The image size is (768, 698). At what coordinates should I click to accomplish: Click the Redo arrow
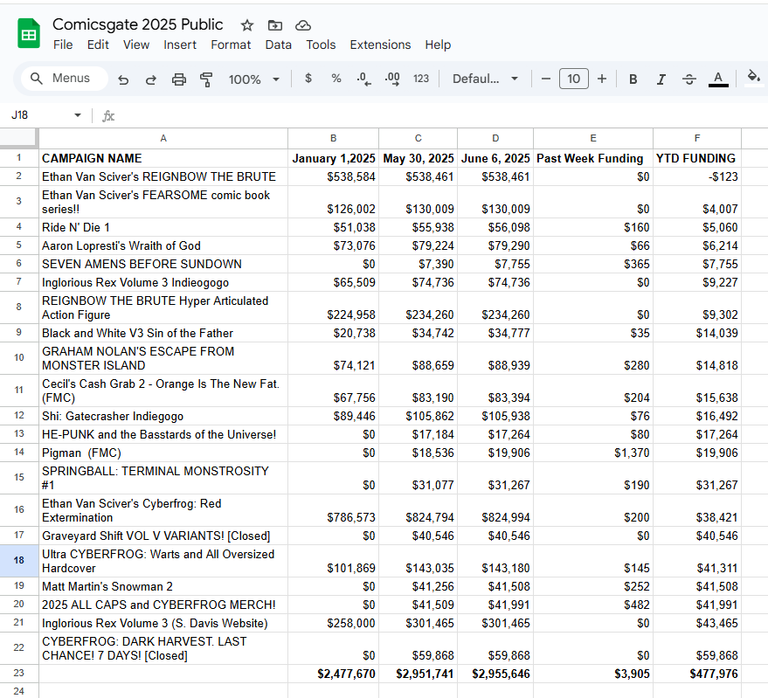click(x=151, y=79)
